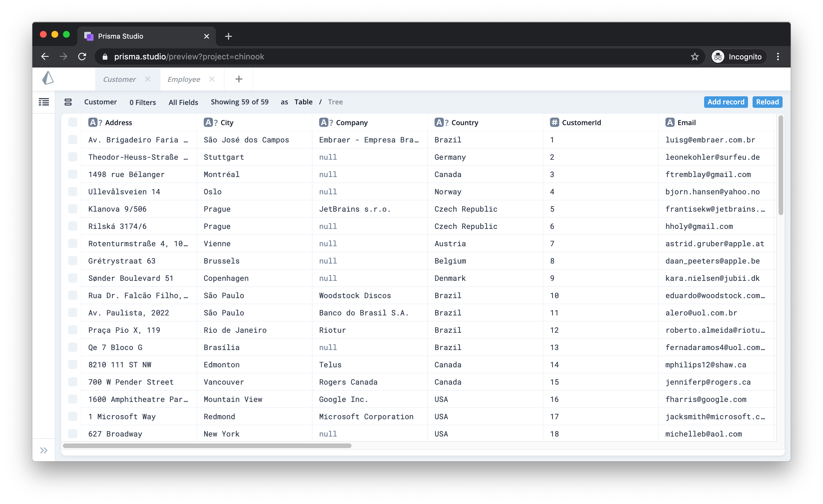Click the Country column header icon

pyautogui.click(x=440, y=122)
